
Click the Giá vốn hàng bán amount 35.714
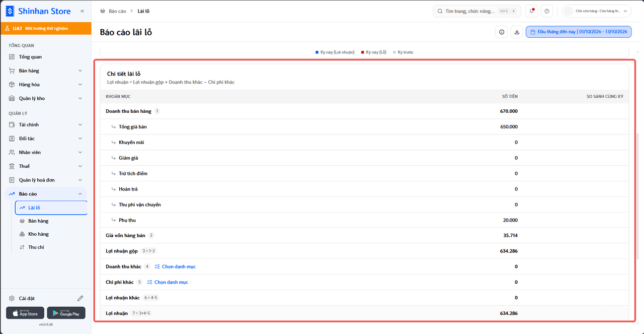click(x=510, y=235)
